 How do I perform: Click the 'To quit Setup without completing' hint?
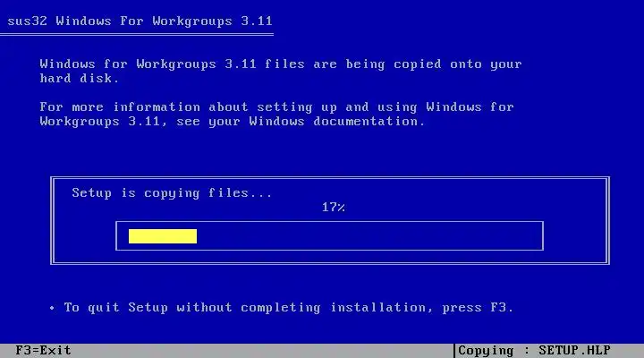[x=192, y=308]
